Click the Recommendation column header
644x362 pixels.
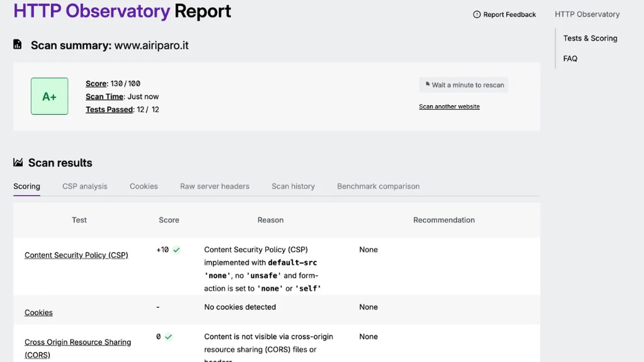(x=444, y=220)
